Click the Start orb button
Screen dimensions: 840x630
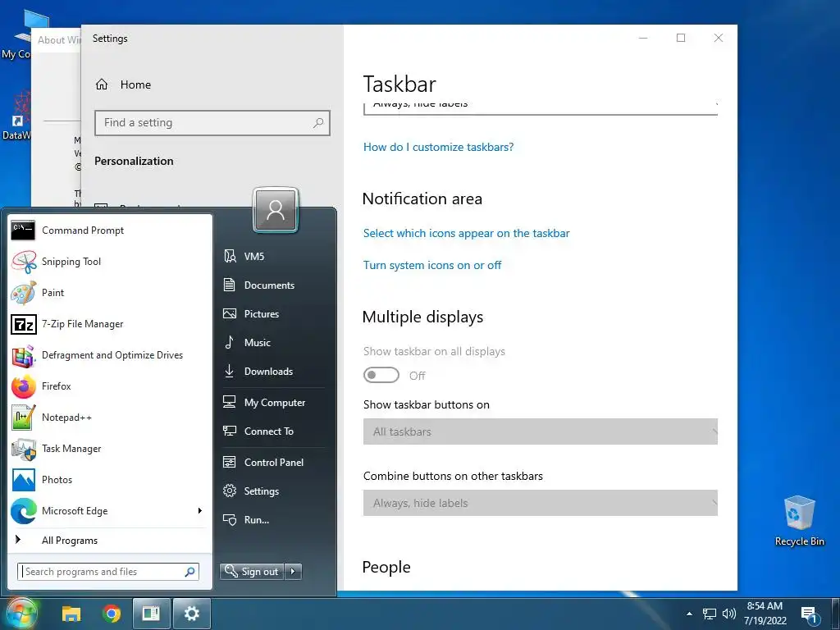tap(21, 614)
